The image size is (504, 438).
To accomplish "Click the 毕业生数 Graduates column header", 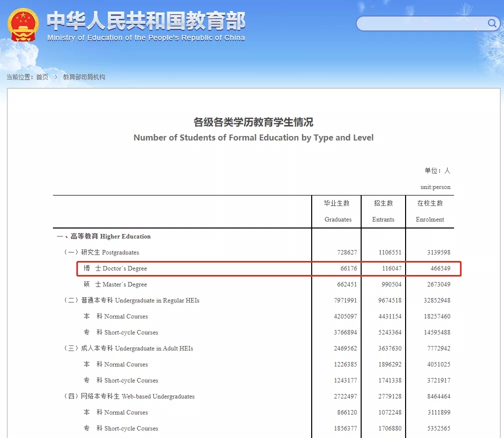I will point(338,211).
